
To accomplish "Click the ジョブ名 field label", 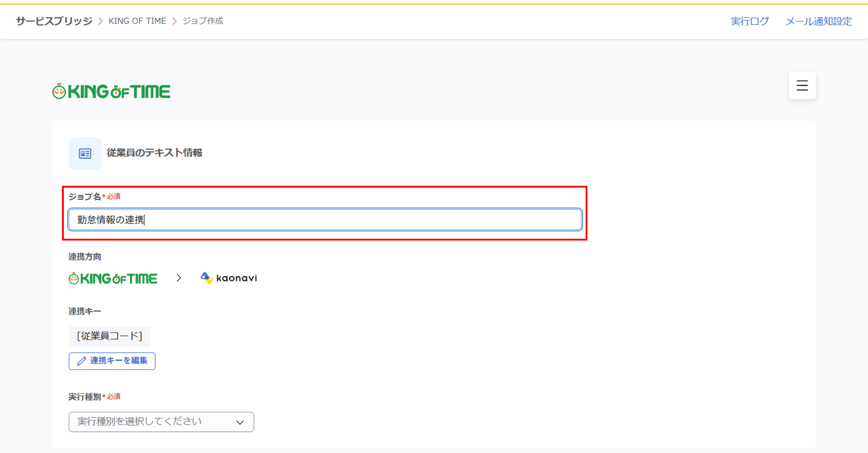I will coord(85,197).
